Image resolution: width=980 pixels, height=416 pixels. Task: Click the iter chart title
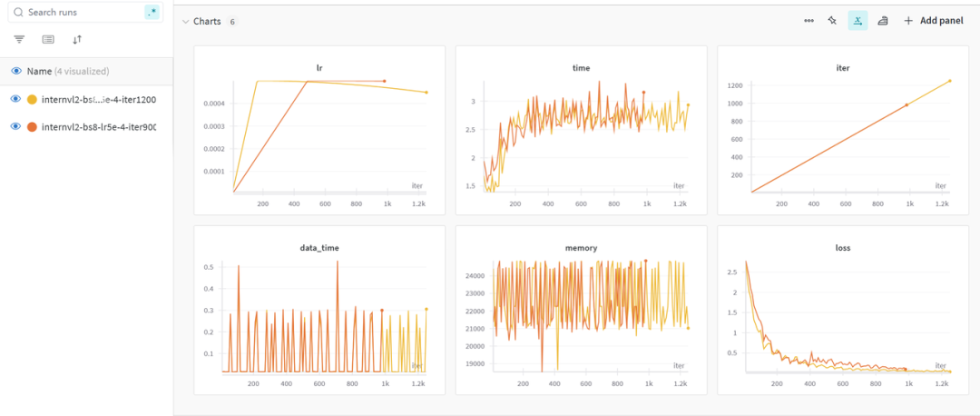843,67
